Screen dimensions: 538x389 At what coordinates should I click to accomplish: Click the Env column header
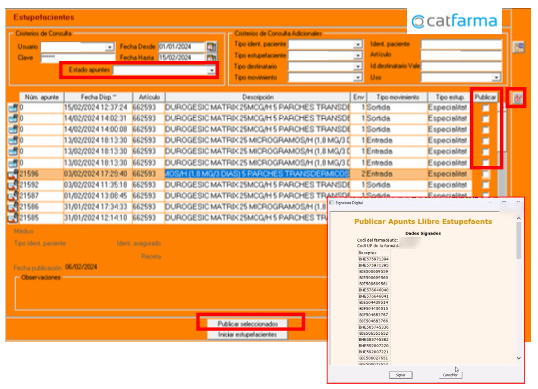click(x=359, y=97)
